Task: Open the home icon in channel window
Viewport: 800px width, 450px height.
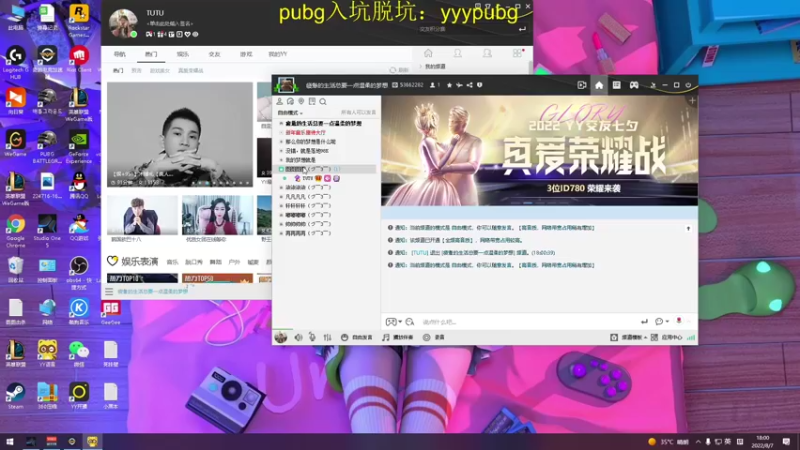Action: pos(598,85)
